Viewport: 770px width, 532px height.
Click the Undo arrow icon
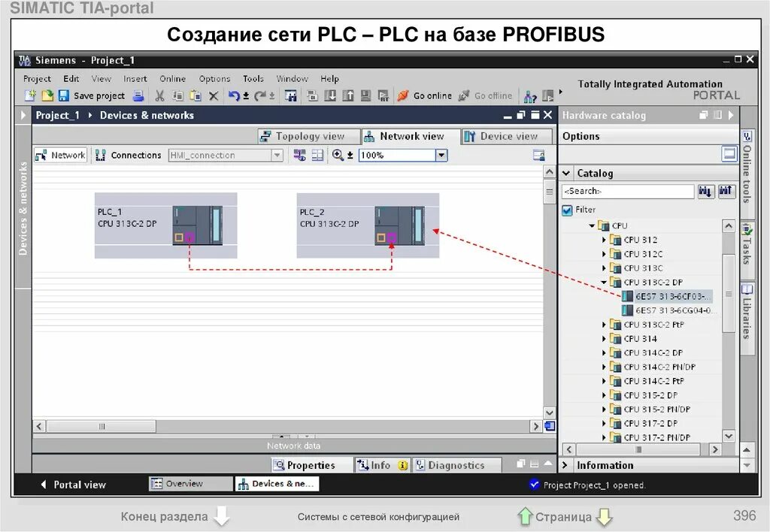point(235,95)
